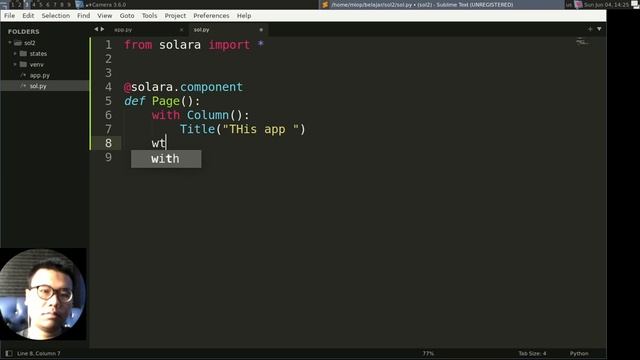This screenshot has width=640, height=360.
Task: Go to next tab with right arrow
Action: pos(102,29)
